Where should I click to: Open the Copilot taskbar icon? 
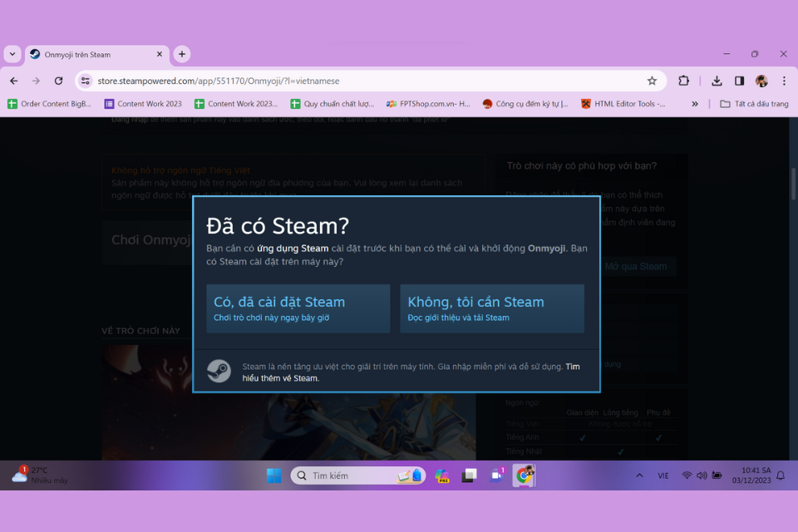441,475
